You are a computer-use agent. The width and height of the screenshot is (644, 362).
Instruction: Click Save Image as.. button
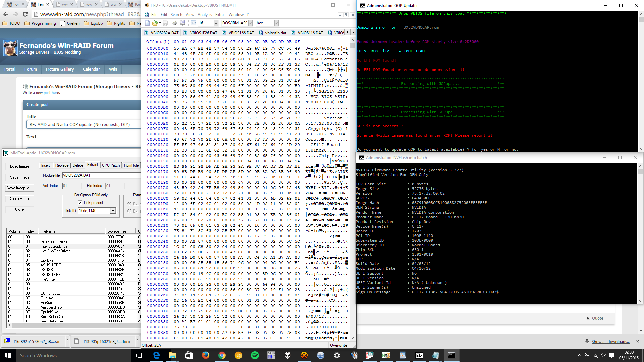pyautogui.click(x=19, y=188)
